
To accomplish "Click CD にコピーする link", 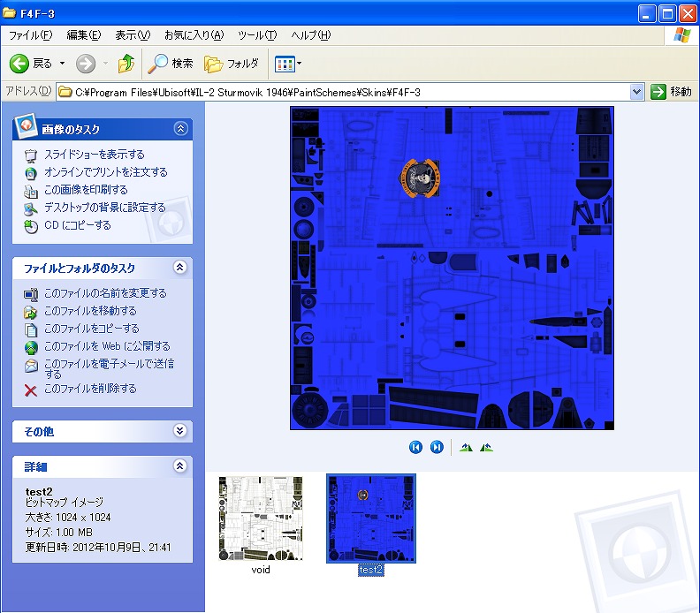I will (78, 225).
